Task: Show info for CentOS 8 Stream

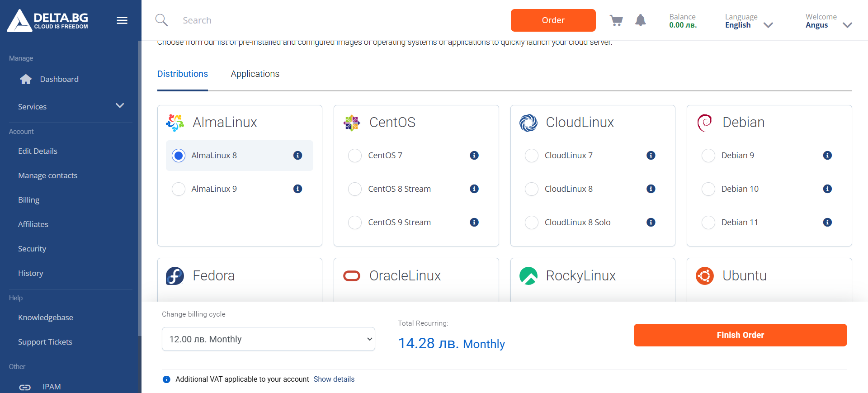Action: pos(474,189)
